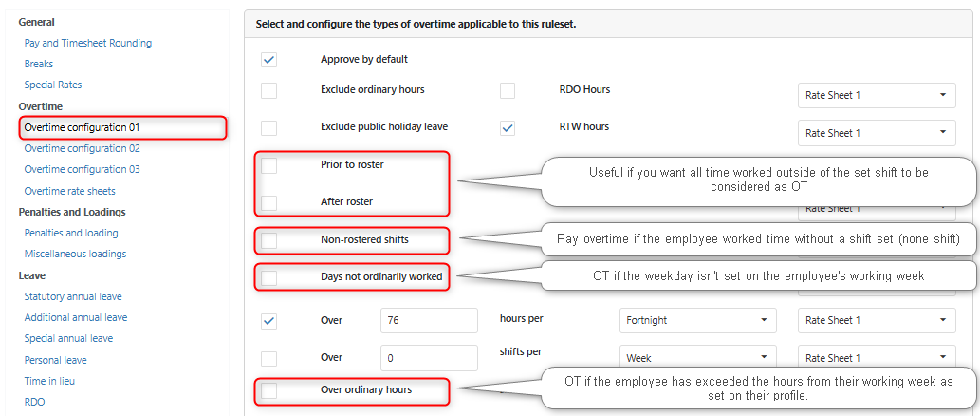Uncheck the RTW hours checkbox
The width and height of the screenshot is (980, 416).
[x=508, y=127]
